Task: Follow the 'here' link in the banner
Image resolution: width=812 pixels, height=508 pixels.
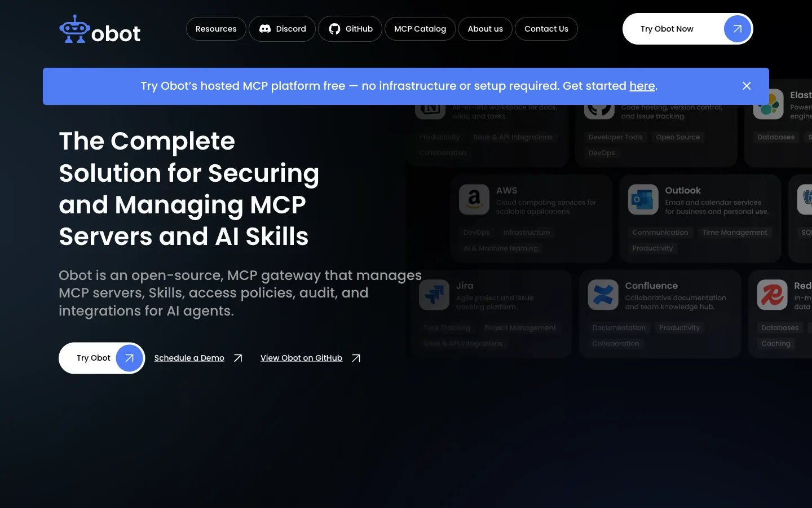Action: (642, 86)
